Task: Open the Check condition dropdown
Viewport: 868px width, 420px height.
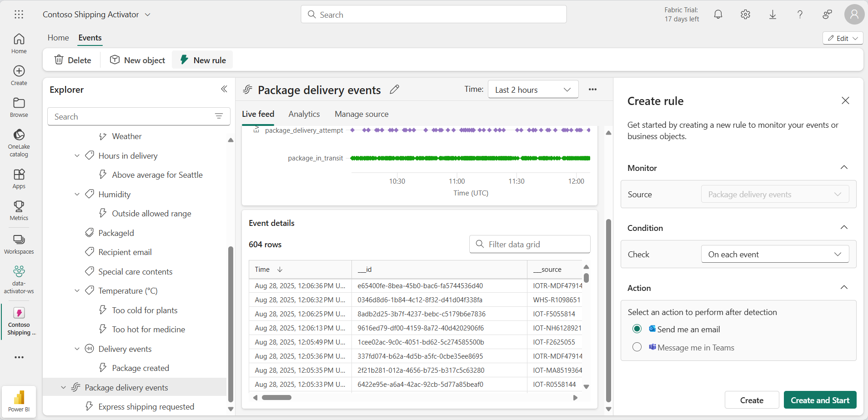Action: [x=775, y=254]
